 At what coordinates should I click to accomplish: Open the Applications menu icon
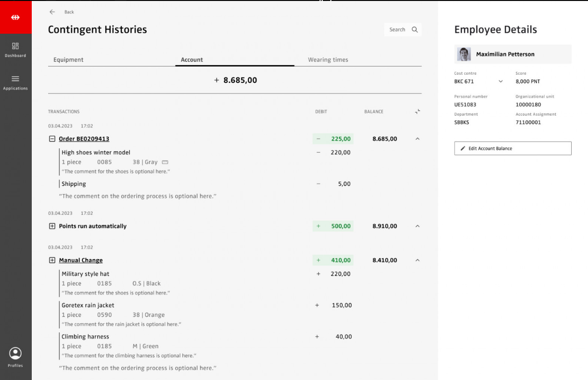click(x=15, y=79)
